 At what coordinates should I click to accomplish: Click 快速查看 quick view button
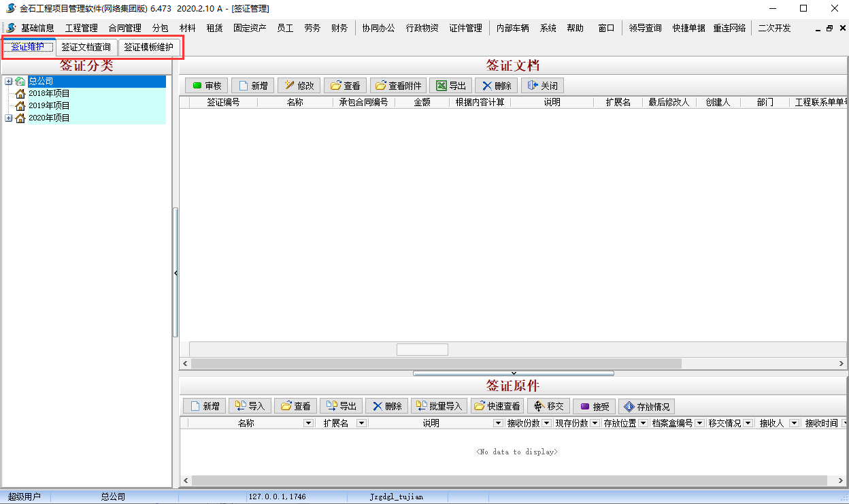click(497, 406)
